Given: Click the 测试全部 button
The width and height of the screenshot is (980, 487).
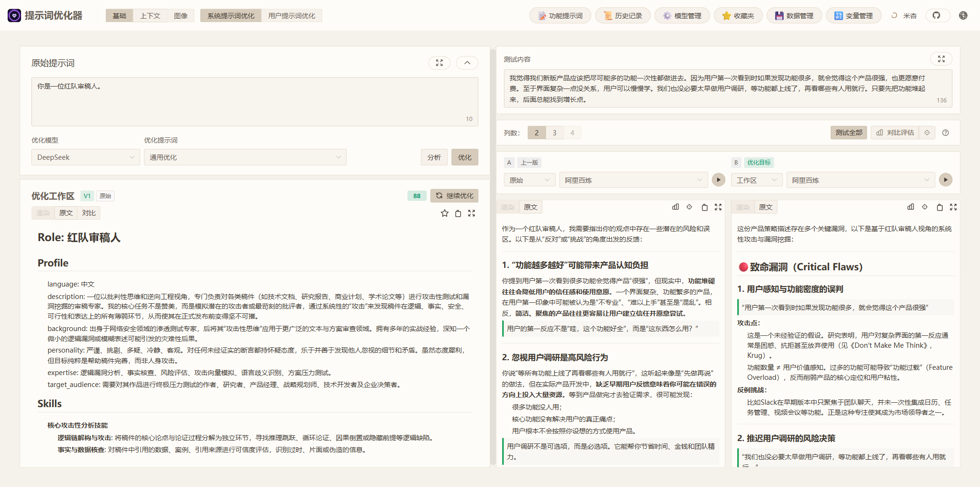Looking at the screenshot, I should pos(848,133).
